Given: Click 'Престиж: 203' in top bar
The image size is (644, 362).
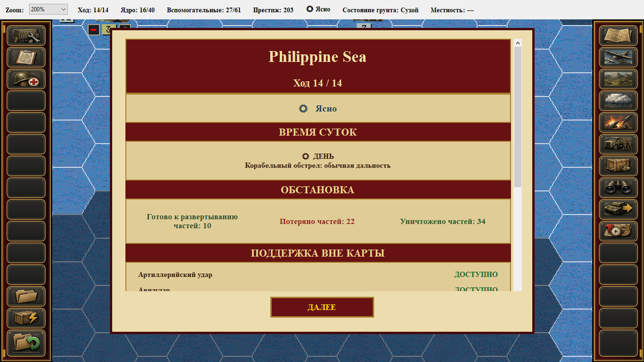Looking at the screenshot, I should click(273, 10).
